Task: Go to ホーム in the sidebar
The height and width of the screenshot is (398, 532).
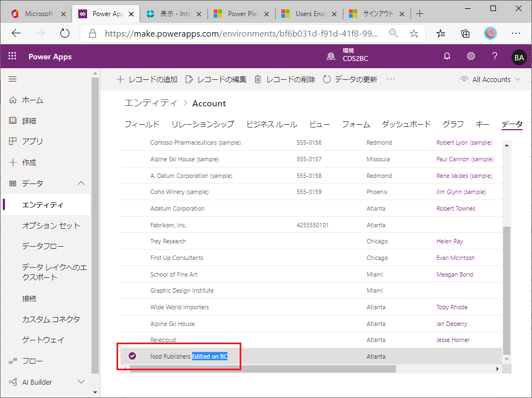Action: click(x=33, y=100)
